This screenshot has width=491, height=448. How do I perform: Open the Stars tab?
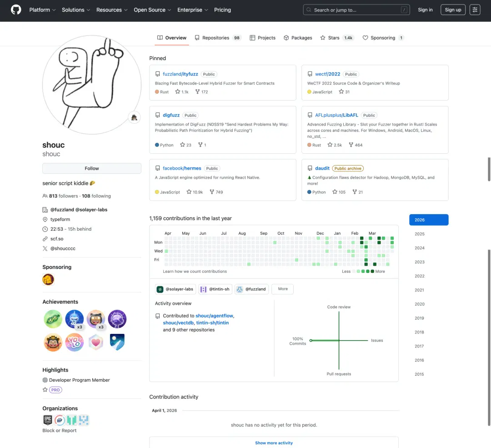point(337,38)
